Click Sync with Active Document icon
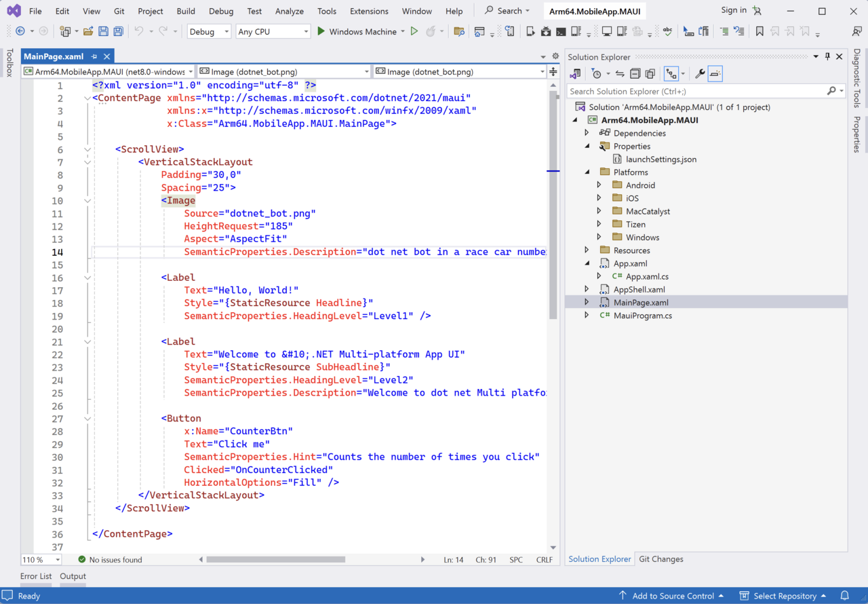Image resolution: width=868 pixels, height=604 pixels. (620, 74)
